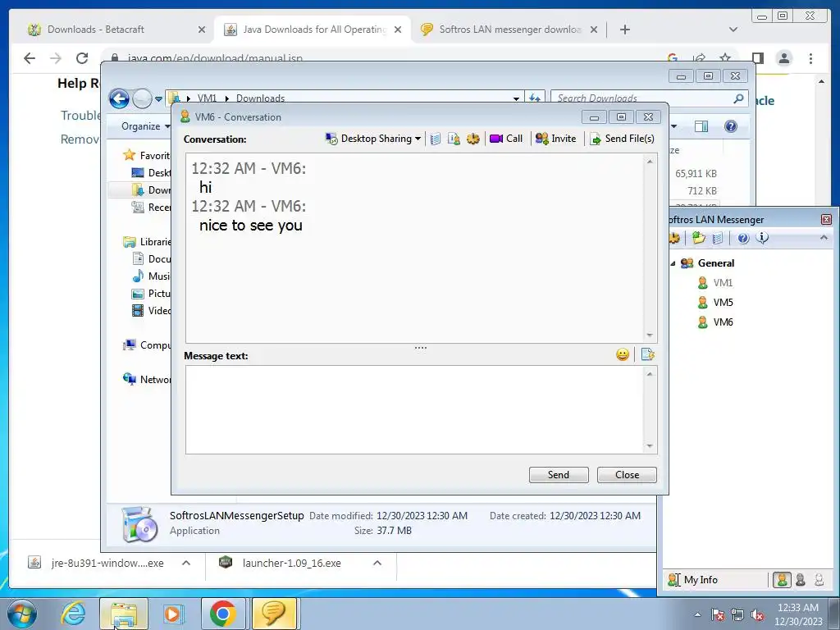
Task: Close the Softros LAN Messenger panel
Action: click(x=826, y=220)
